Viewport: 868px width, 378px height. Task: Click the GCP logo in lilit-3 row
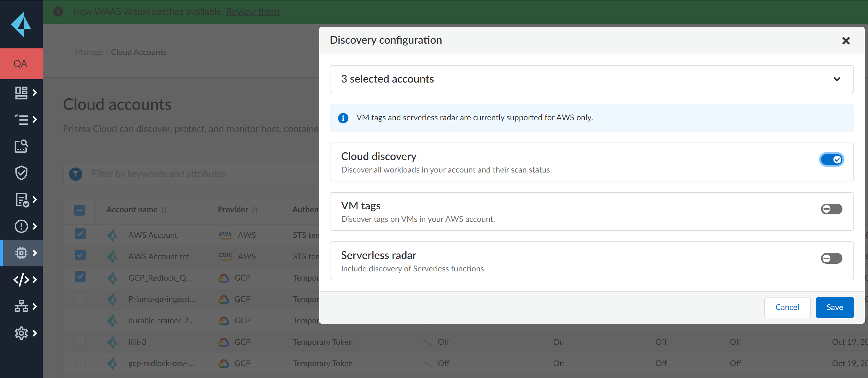223,342
